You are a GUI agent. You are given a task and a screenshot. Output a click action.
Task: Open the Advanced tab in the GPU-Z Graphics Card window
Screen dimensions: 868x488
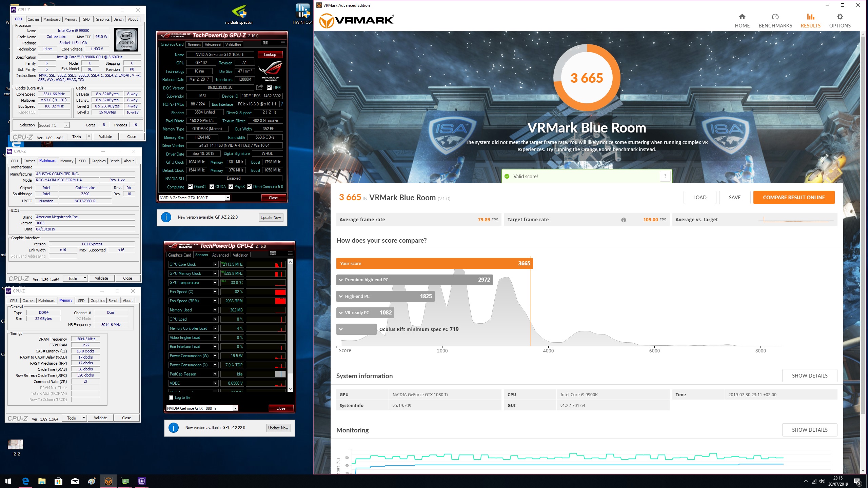click(x=213, y=45)
